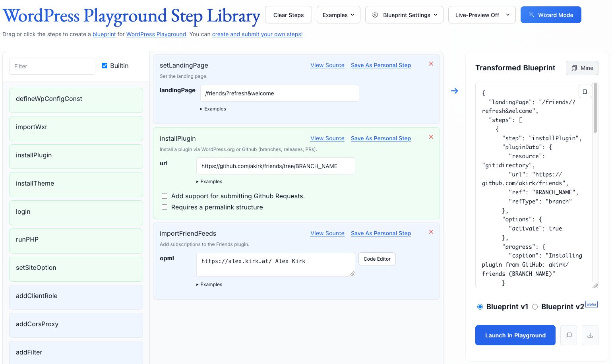The width and height of the screenshot is (612, 364).
Task: Remove the importFriendFeeds step
Action: coord(431,232)
